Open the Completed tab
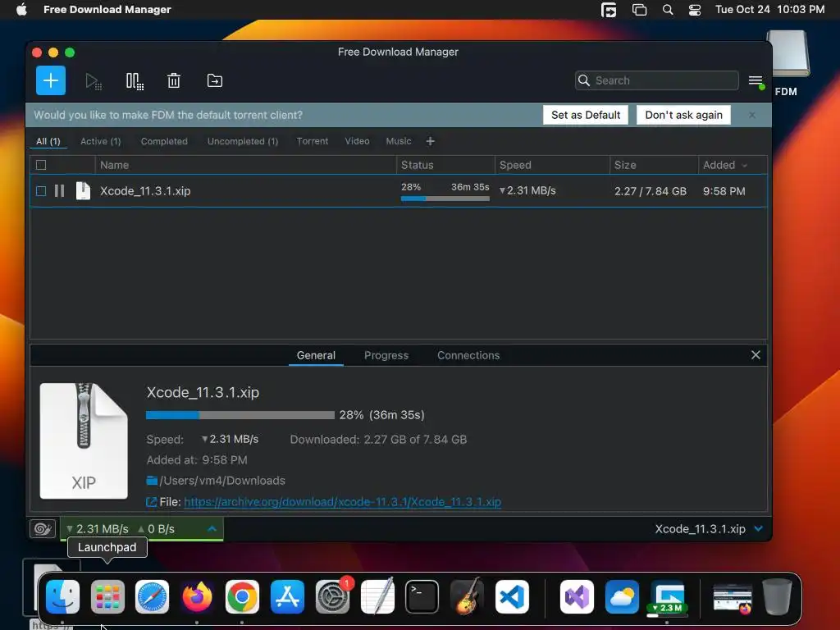 click(x=164, y=141)
